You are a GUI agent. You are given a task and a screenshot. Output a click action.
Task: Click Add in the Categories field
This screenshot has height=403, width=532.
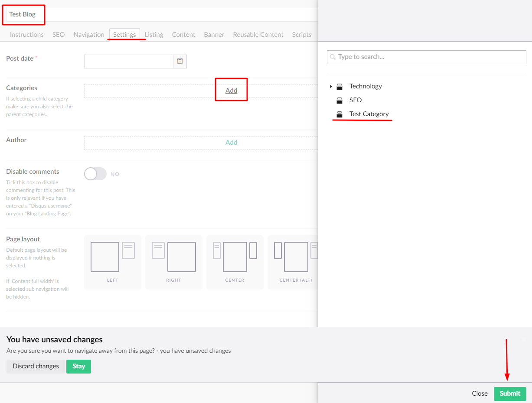point(232,91)
